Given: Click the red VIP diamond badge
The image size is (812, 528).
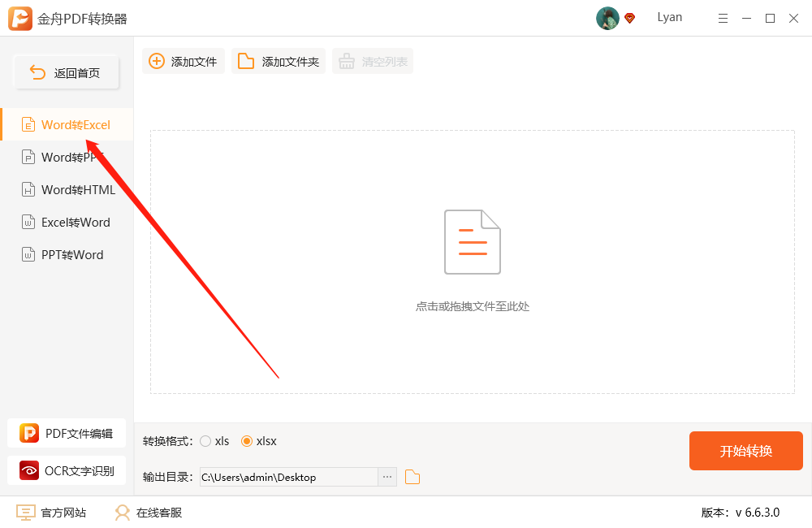Looking at the screenshot, I should (630, 19).
